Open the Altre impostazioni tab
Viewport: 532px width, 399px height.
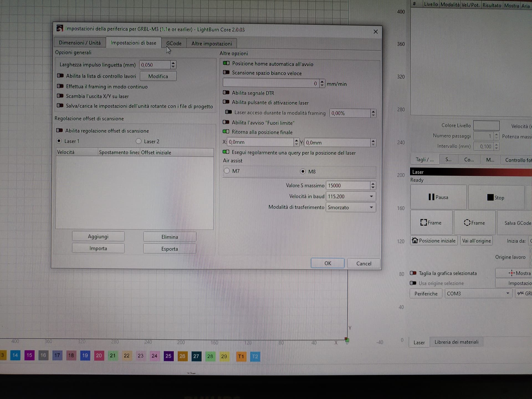[211, 44]
